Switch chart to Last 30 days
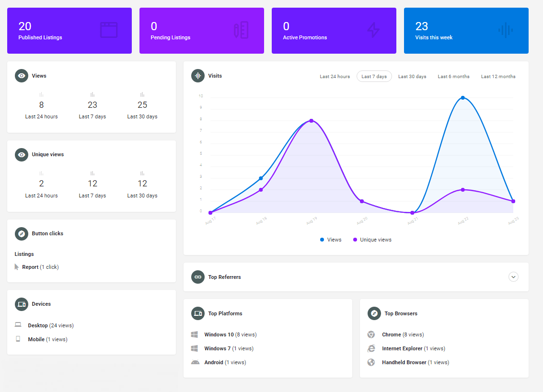 click(412, 77)
